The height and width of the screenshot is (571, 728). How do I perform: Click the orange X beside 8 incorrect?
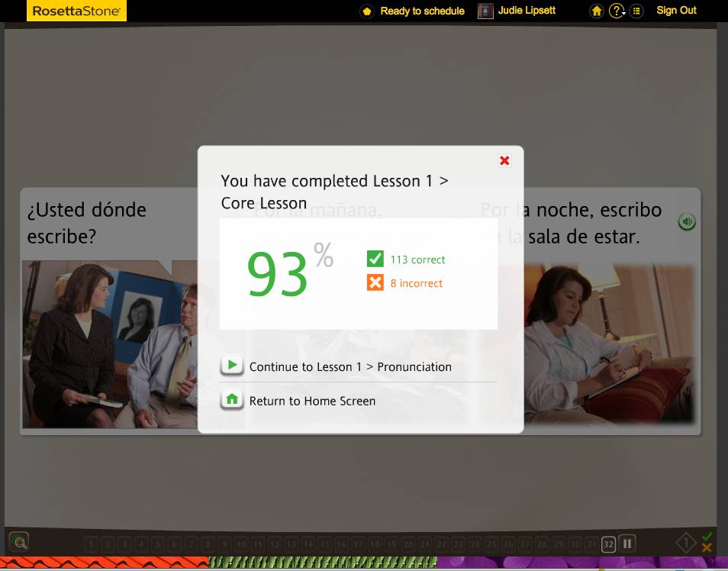coord(375,282)
